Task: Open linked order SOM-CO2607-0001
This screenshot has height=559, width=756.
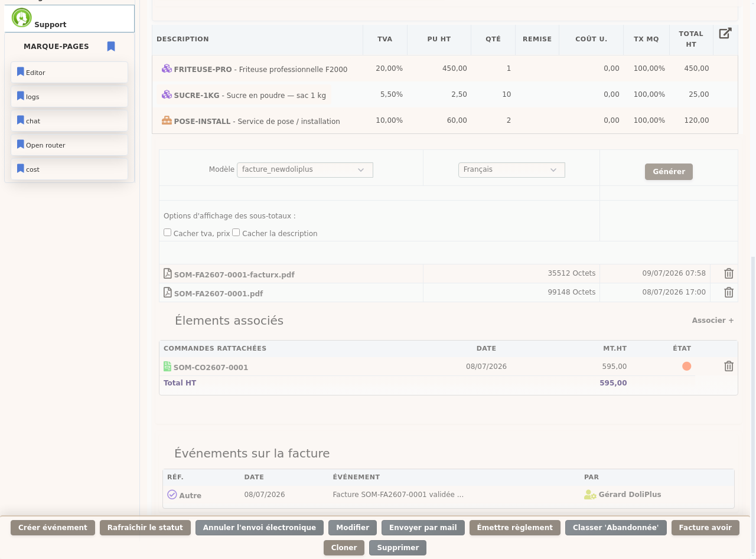Action: point(211,368)
